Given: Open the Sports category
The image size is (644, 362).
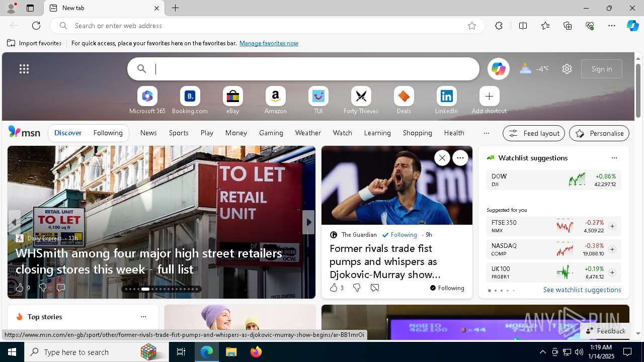Looking at the screenshot, I should click(x=179, y=133).
